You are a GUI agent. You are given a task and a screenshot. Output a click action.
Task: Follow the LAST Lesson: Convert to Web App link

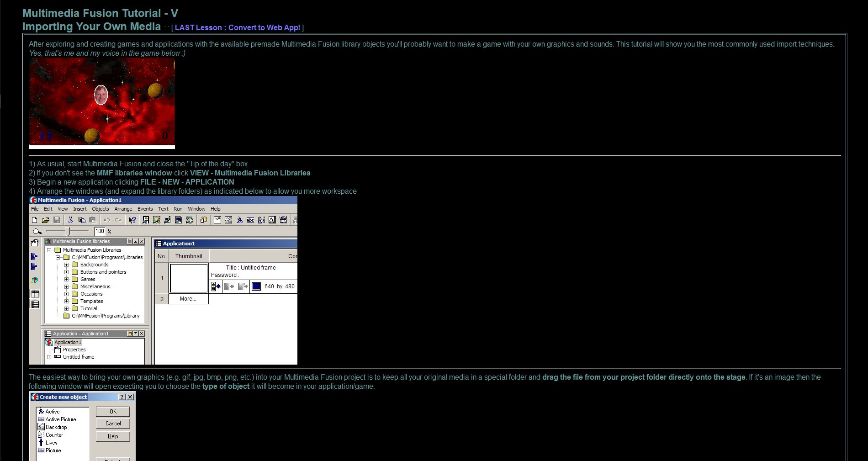(x=238, y=27)
